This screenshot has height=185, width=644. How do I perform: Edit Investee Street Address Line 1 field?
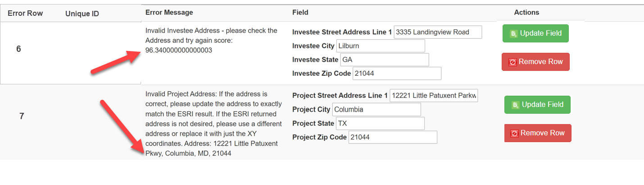tap(438, 32)
